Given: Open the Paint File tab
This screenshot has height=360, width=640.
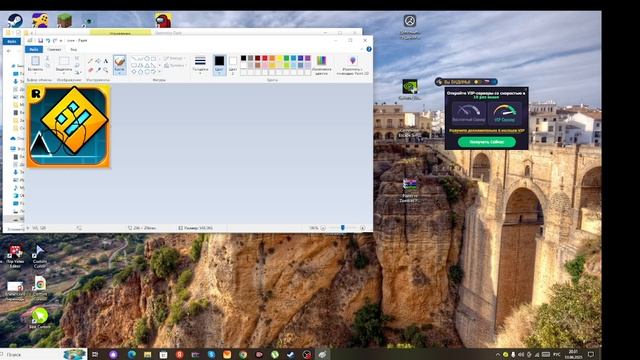Looking at the screenshot, I should click(x=34, y=49).
